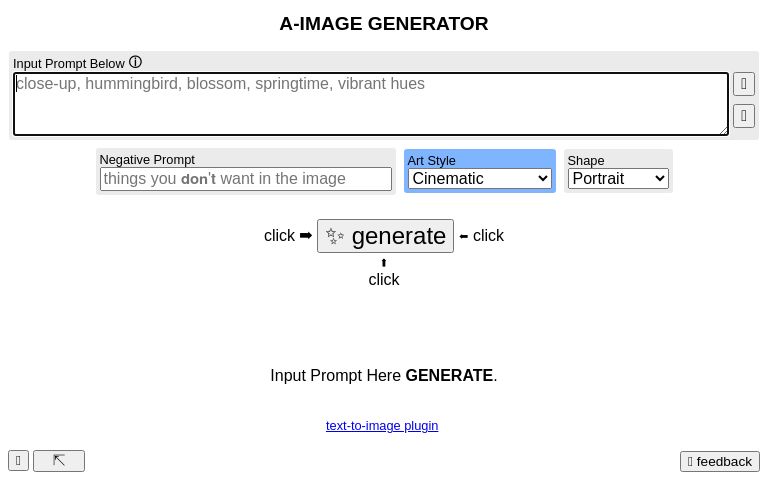The height and width of the screenshot is (480, 768).
Task: Click the upper small button right of prompt box
Action: pos(743,83)
